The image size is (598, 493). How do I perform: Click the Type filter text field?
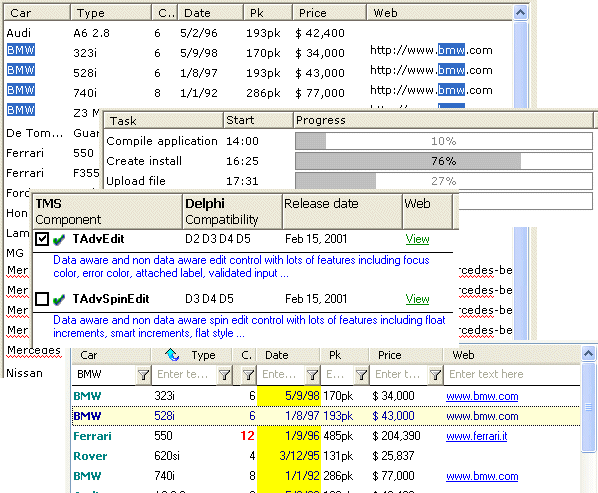pos(185,375)
